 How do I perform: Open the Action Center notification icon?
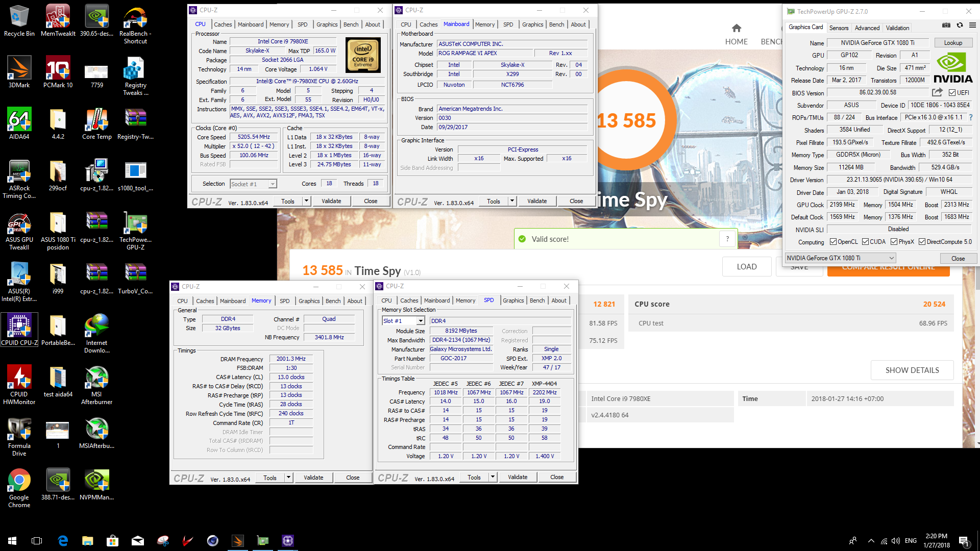(964, 541)
